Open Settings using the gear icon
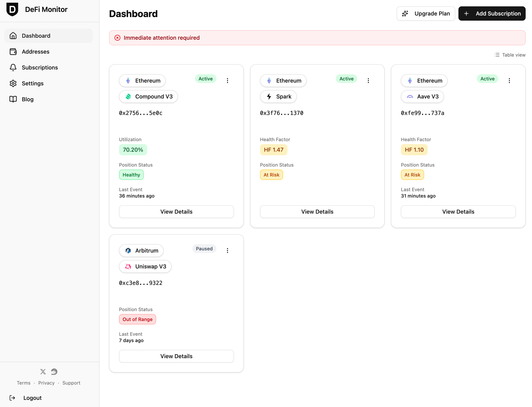Screen dimensions: 532x407 coord(13,83)
